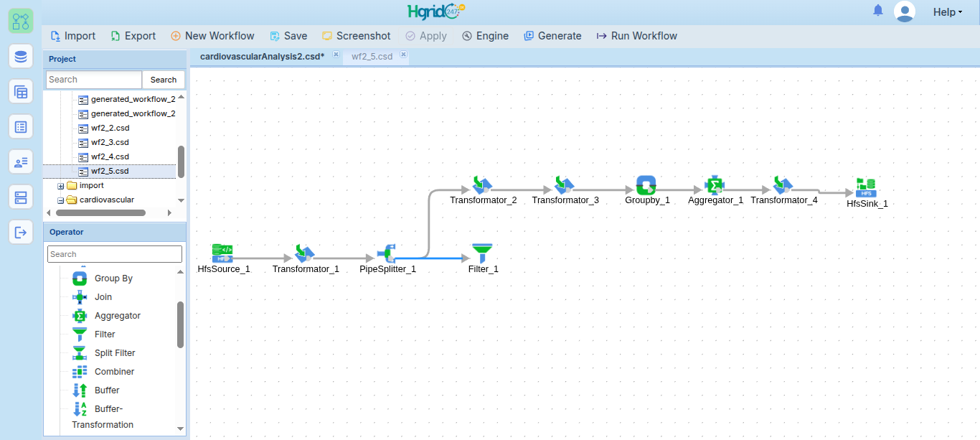Collapse the cardiovascular folder

pos(61,200)
